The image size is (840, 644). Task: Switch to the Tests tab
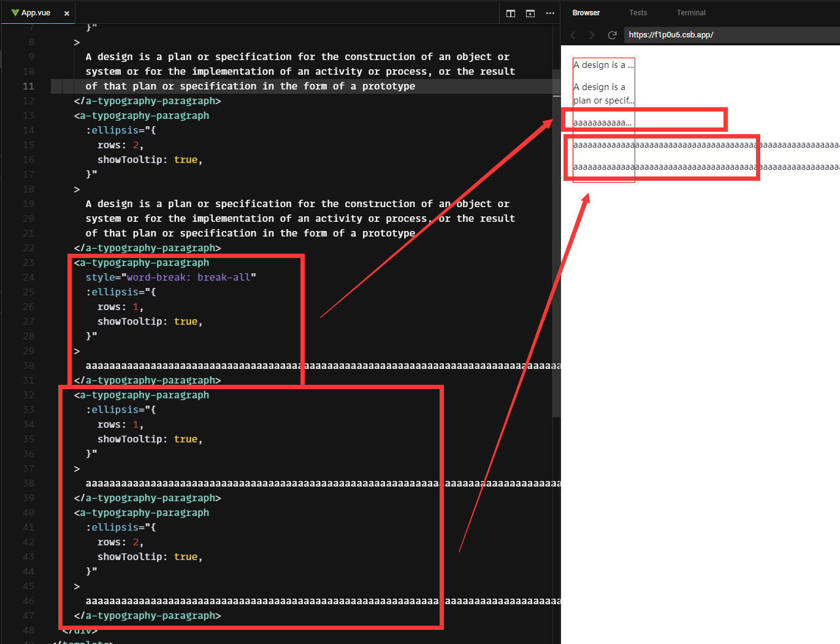click(638, 12)
